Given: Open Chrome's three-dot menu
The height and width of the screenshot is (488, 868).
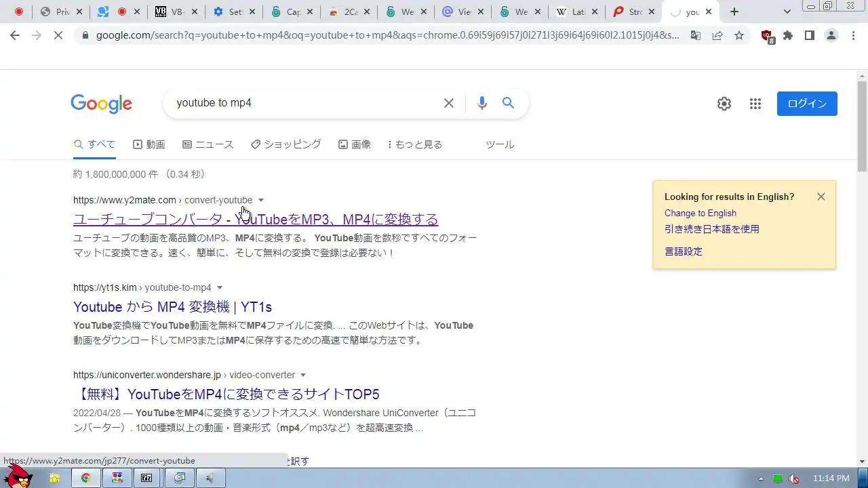Looking at the screenshot, I should (853, 35).
